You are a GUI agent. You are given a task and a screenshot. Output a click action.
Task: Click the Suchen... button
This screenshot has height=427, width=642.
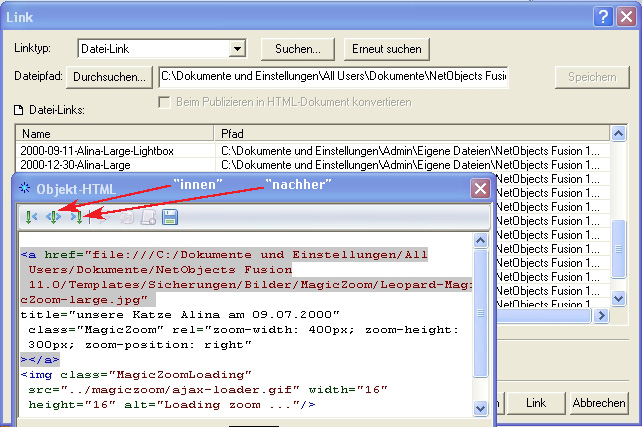(297, 48)
